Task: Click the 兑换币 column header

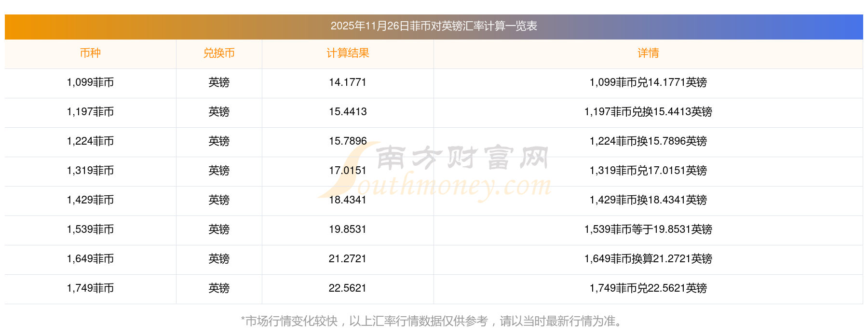Action: coord(219,53)
